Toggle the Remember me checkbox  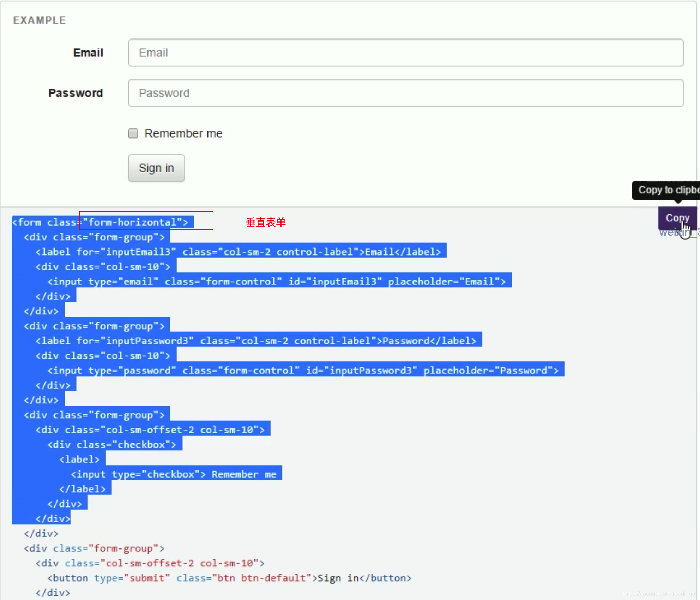[x=133, y=133]
